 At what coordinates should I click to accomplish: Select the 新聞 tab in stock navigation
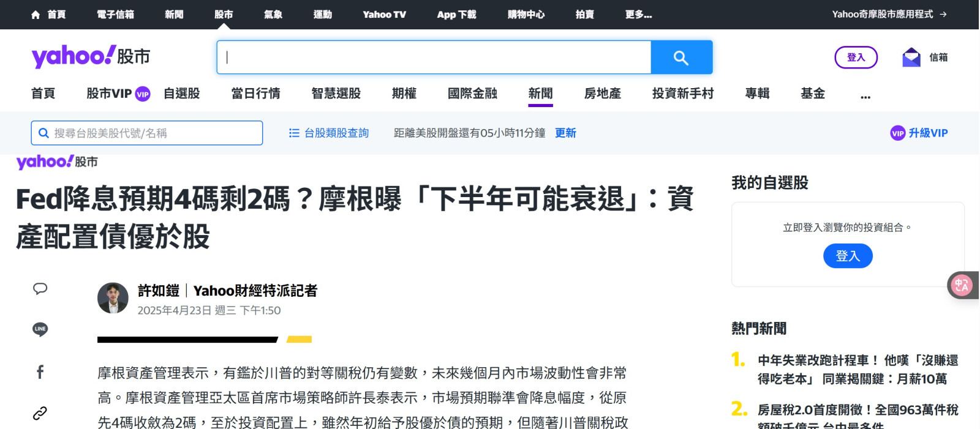[541, 94]
